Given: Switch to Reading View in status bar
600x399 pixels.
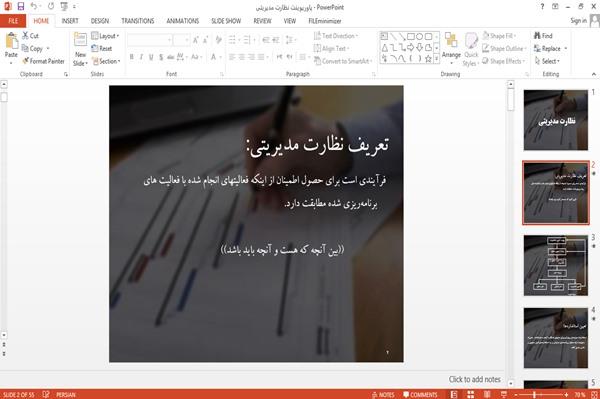Looking at the screenshot, I should 487,394.
